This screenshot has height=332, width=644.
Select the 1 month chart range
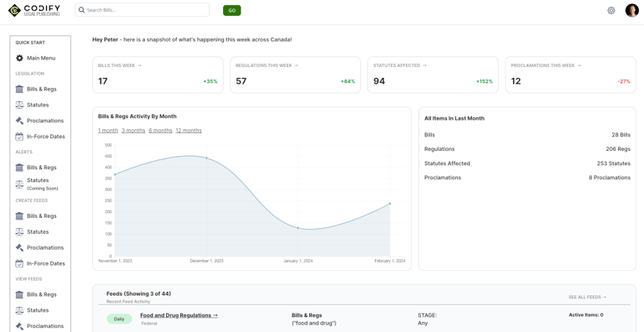coord(108,130)
